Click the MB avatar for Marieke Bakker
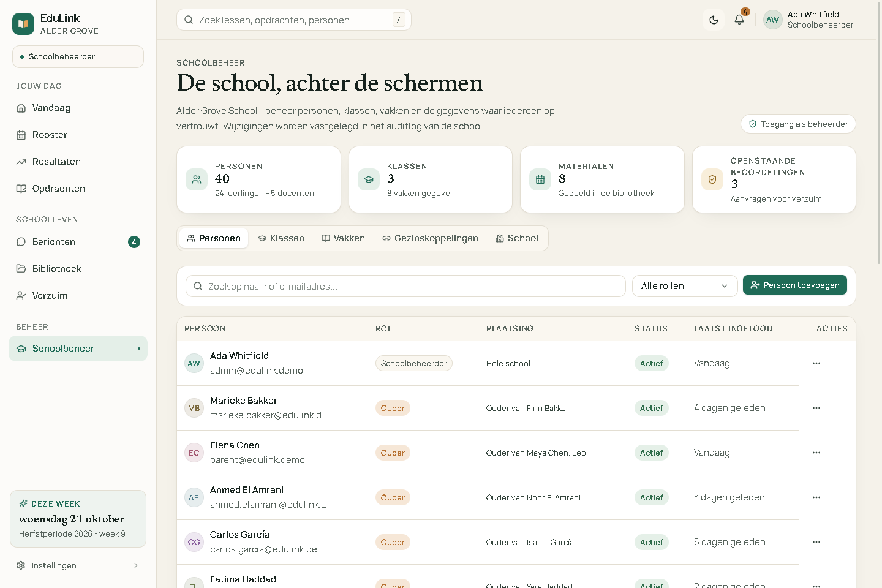The image size is (882, 588). tap(194, 408)
